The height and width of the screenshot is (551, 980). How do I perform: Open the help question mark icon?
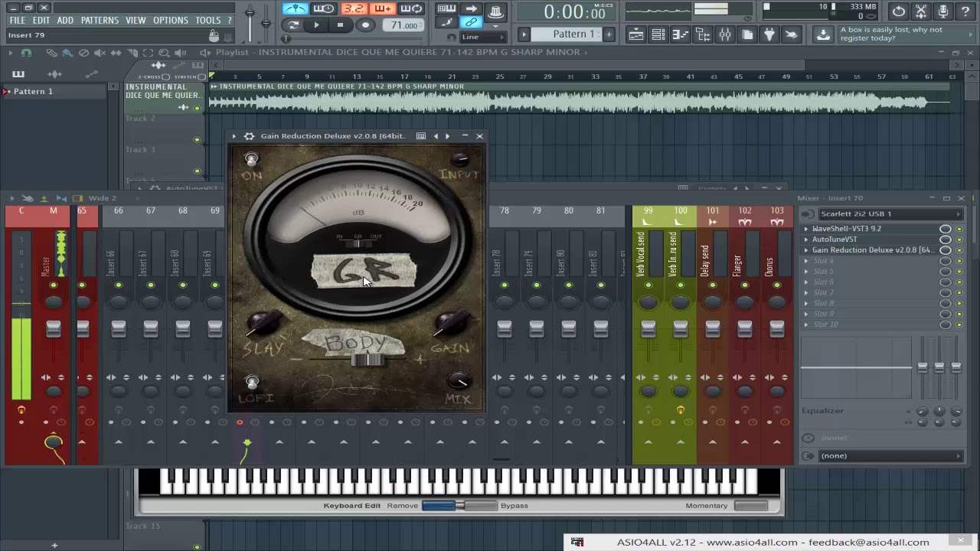(x=965, y=11)
